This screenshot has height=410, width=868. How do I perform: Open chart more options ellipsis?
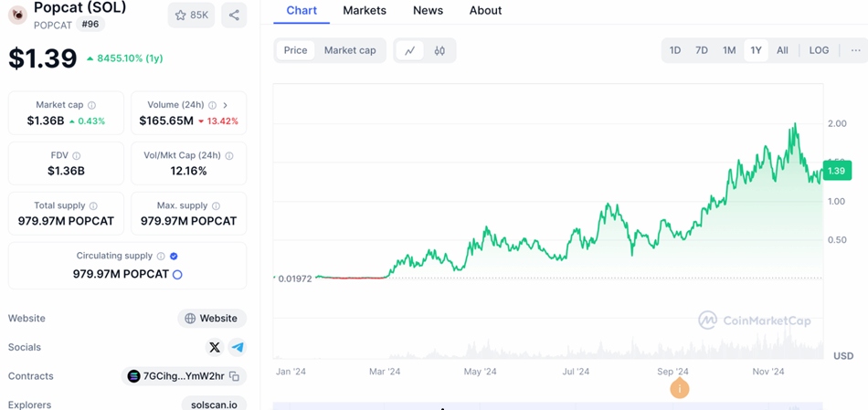click(x=856, y=50)
